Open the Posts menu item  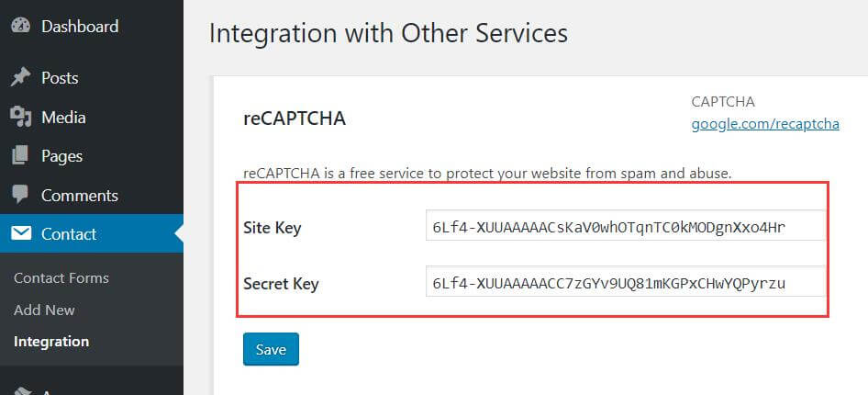[x=60, y=78]
